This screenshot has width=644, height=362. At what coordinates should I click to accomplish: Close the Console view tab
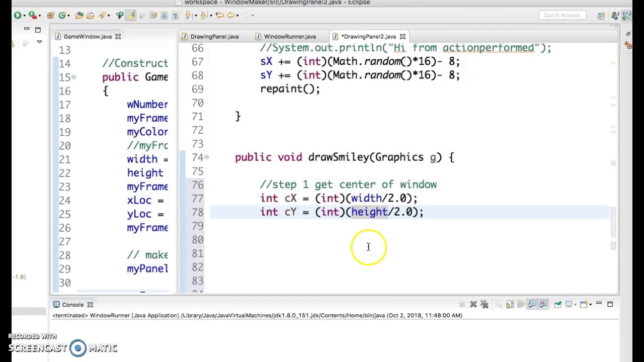pos(90,305)
